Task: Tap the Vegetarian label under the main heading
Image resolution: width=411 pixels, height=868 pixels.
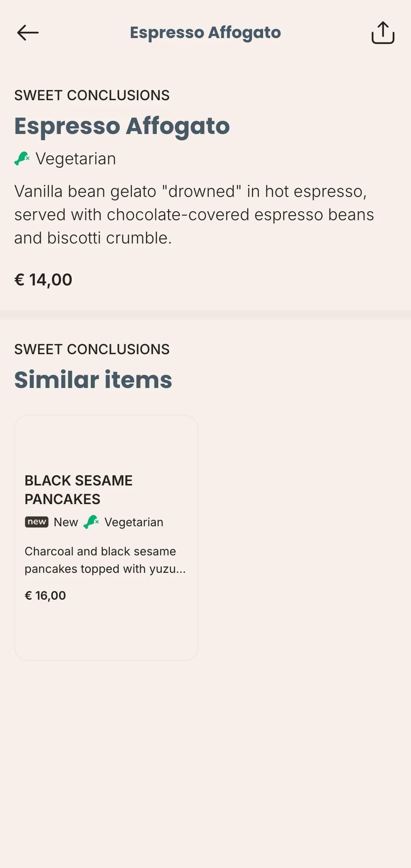Action: (x=76, y=158)
